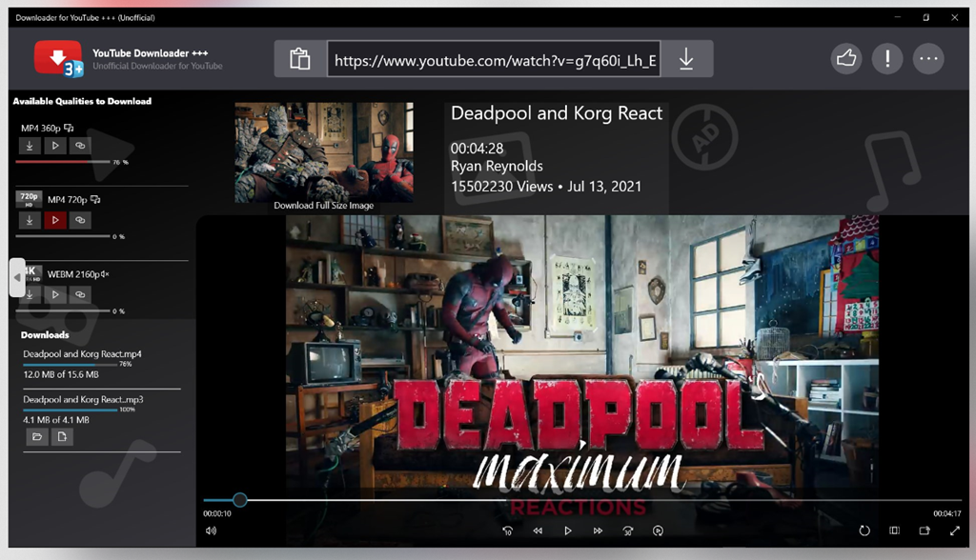Click the 'Download Full Size Image' link

[x=324, y=206]
